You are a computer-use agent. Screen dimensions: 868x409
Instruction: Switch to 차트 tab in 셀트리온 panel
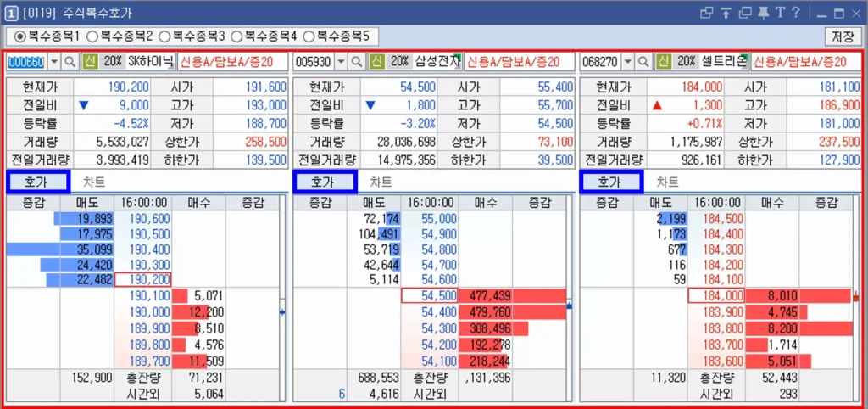[x=668, y=182]
